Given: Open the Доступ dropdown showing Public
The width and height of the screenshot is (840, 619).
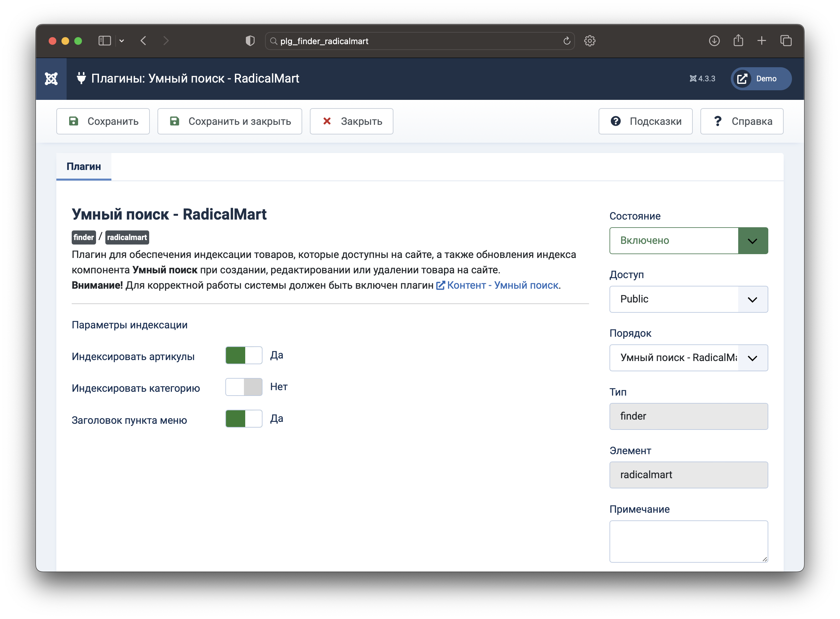Looking at the screenshot, I should click(x=689, y=299).
